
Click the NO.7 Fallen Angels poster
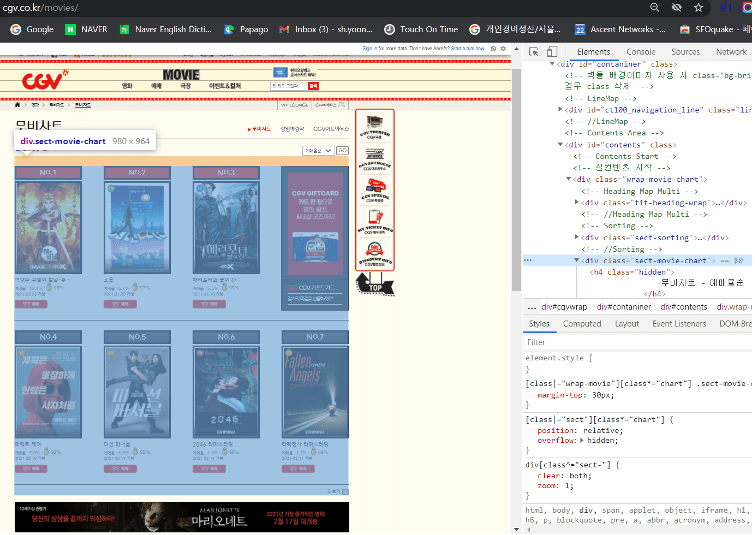tap(315, 392)
